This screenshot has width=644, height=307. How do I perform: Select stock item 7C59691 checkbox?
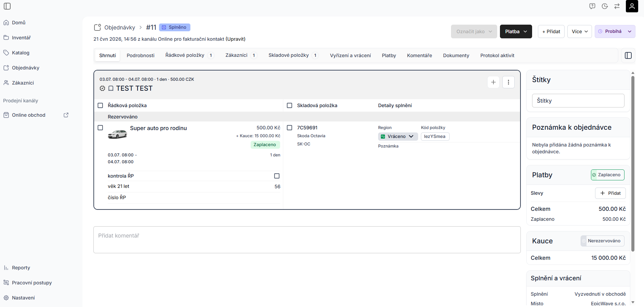pyautogui.click(x=289, y=128)
